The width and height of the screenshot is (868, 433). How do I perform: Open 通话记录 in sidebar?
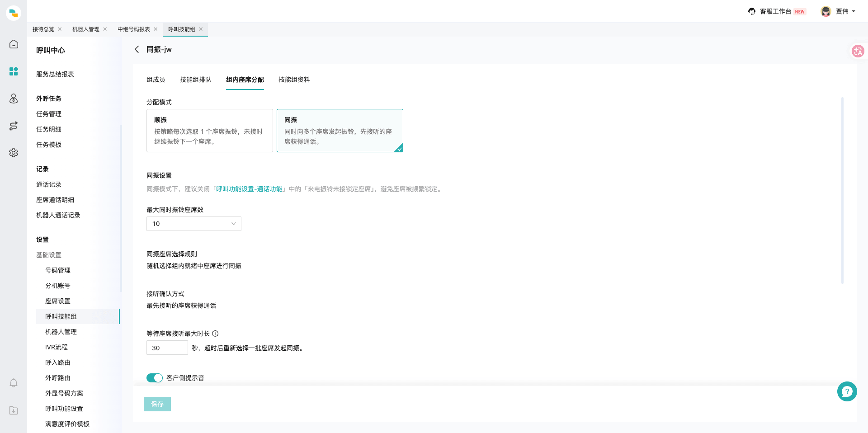pyautogui.click(x=49, y=184)
